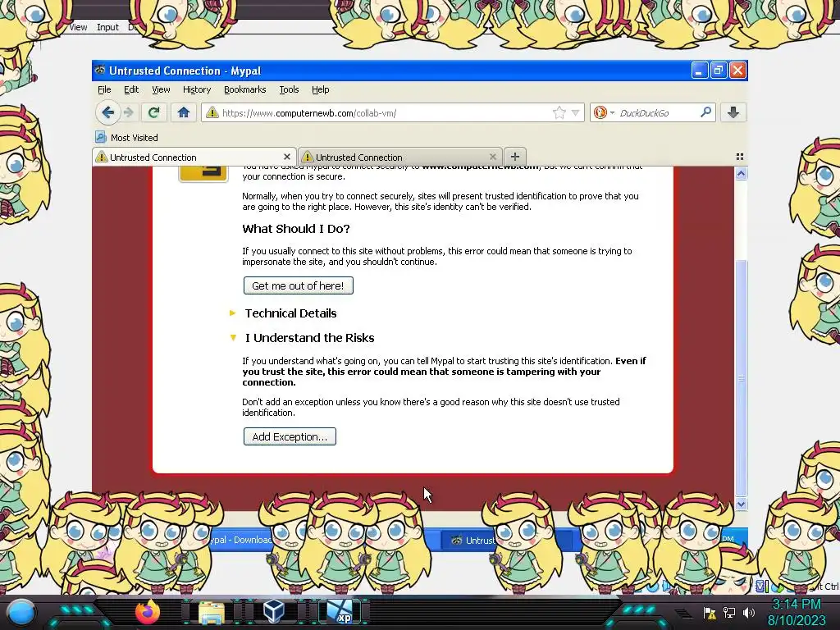Open the File menu

coord(104,89)
